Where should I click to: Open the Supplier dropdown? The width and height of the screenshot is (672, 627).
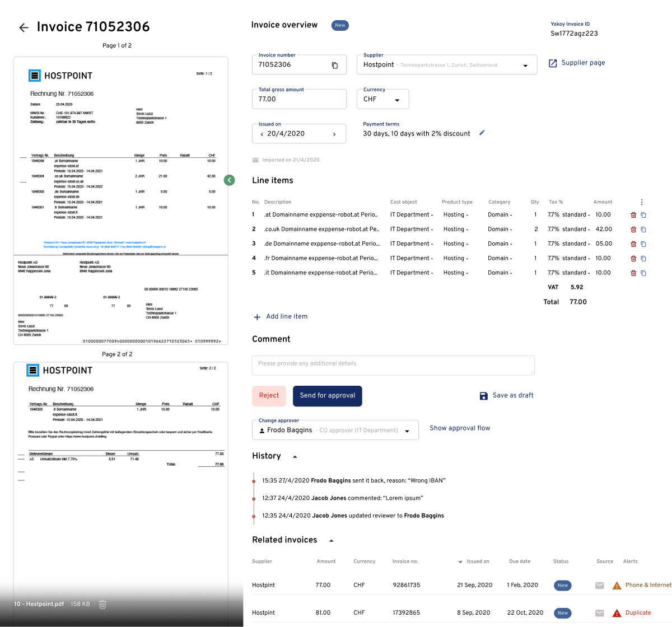point(525,65)
